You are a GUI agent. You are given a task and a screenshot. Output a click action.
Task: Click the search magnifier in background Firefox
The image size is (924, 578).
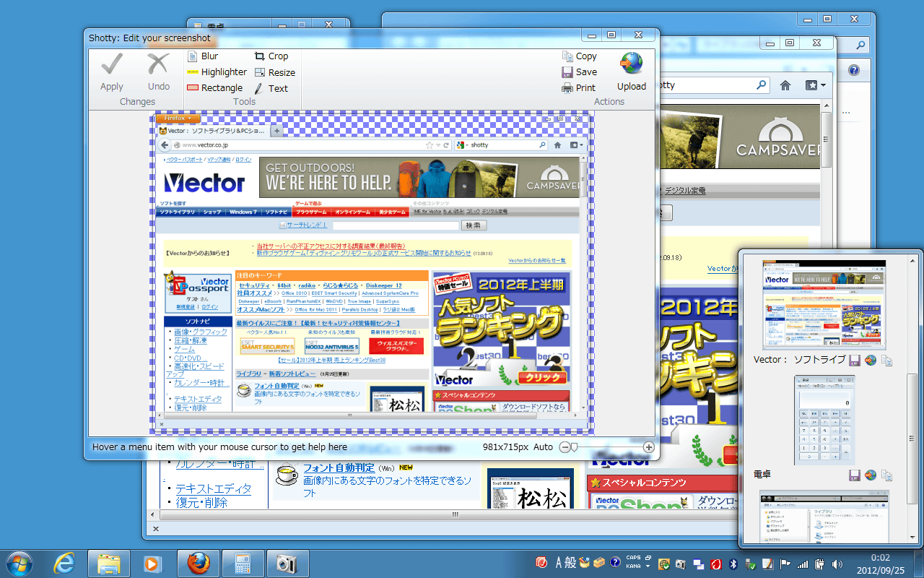761,85
